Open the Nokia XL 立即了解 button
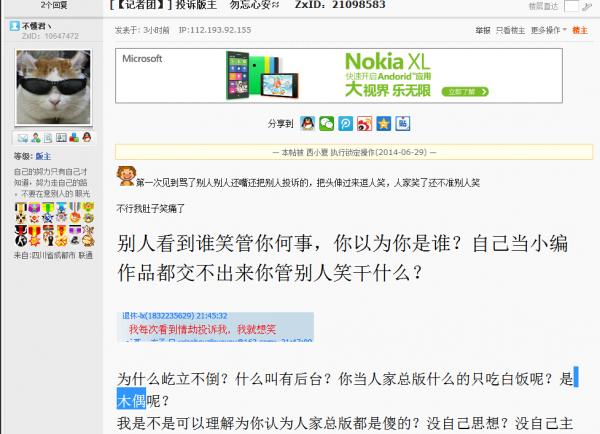 (x=465, y=92)
